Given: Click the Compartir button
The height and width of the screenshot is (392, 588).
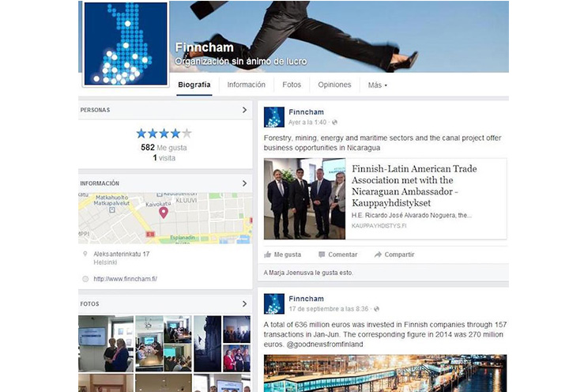Looking at the screenshot, I should [394, 254].
